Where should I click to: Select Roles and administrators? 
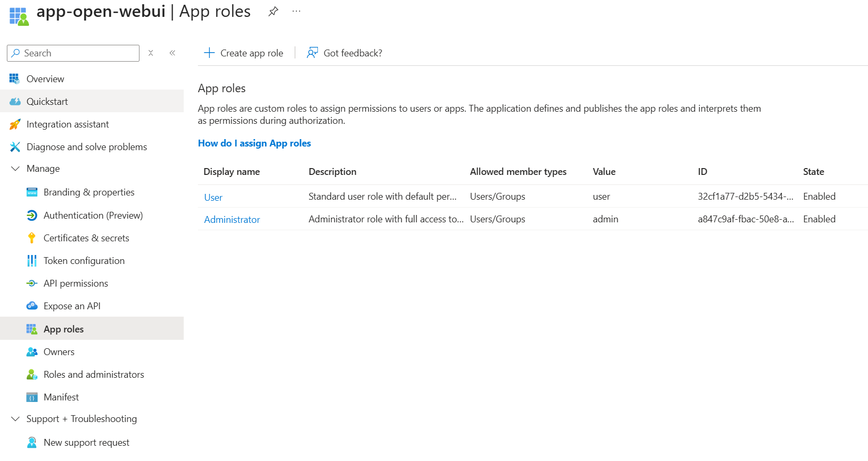[94, 375]
